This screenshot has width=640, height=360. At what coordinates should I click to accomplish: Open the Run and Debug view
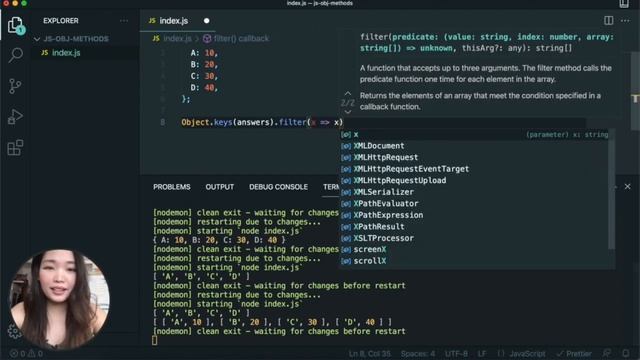coord(15,117)
